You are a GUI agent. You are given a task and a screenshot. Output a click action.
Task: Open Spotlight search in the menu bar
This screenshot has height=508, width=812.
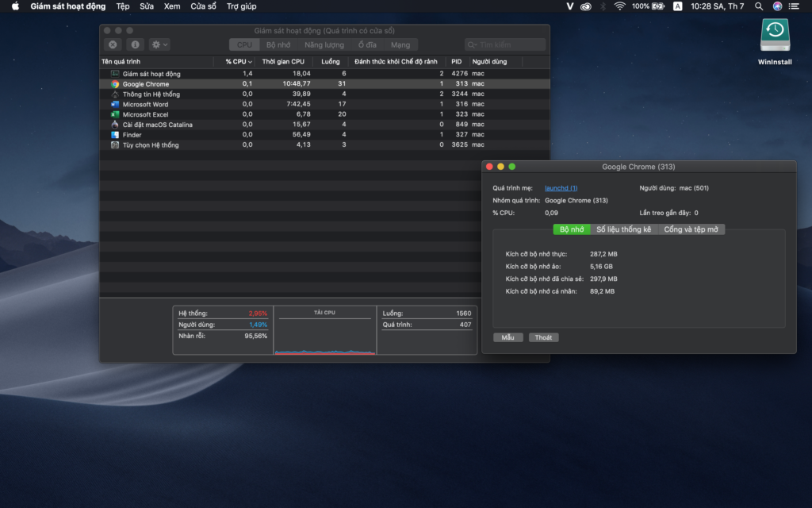click(x=759, y=6)
